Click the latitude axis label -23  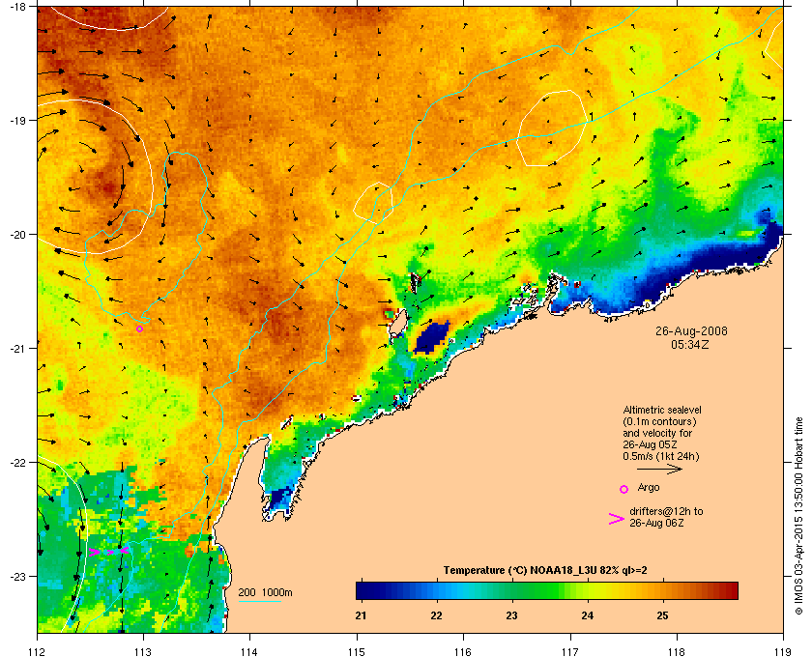coord(16,576)
